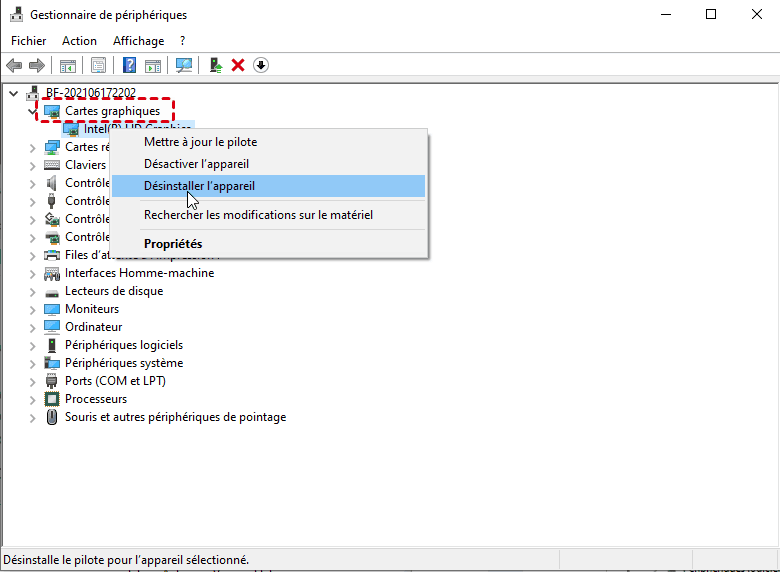Select the Interfaces Homme-machine label

140,273
